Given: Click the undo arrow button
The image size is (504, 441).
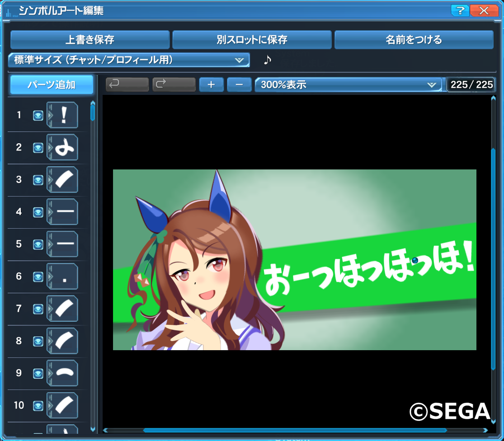Looking at the screenshot, I should 127,84.
